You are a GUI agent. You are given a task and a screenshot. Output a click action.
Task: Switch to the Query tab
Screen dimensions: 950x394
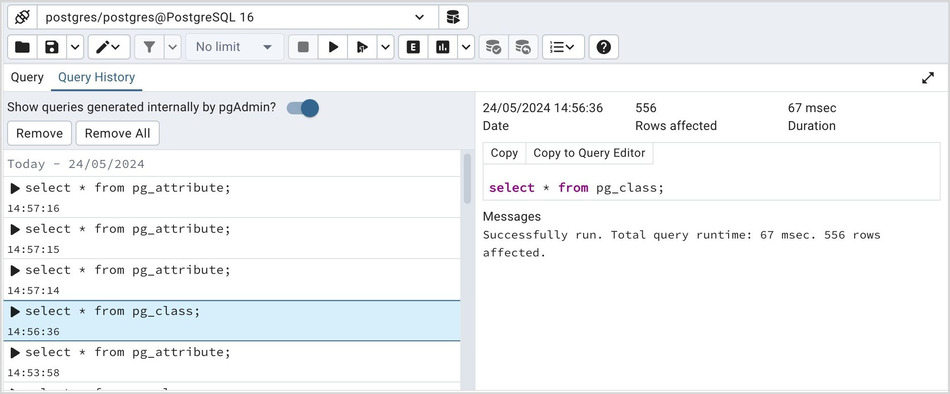27,78
